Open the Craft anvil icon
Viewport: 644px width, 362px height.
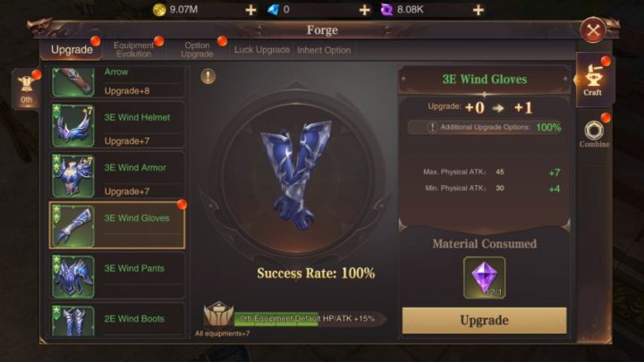(593, 80)
